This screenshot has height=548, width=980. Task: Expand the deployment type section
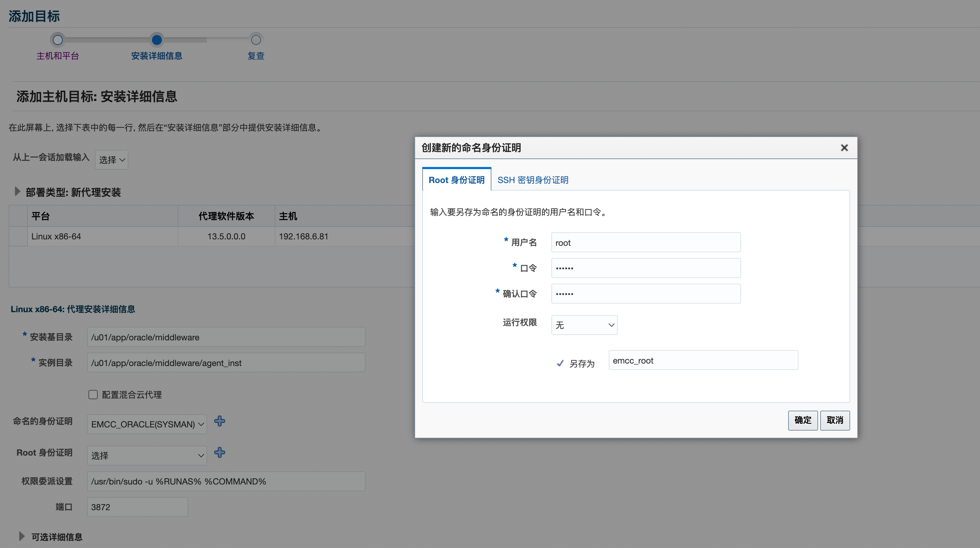pyautogui.click(x=17, y=192)
